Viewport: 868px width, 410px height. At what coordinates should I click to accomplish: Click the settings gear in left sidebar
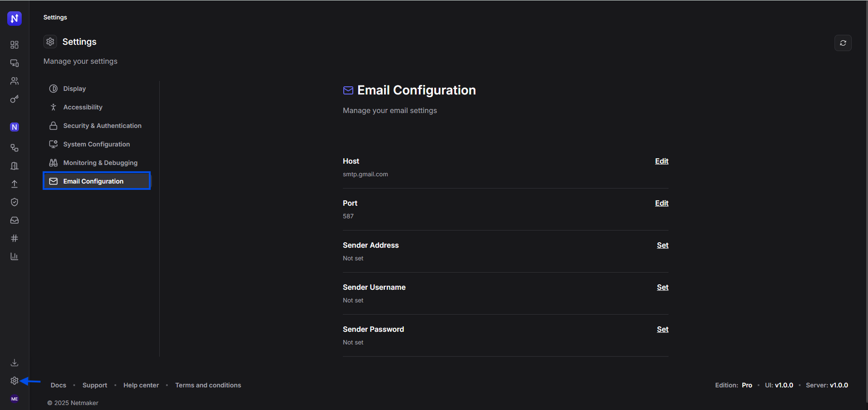pos(14,381)
